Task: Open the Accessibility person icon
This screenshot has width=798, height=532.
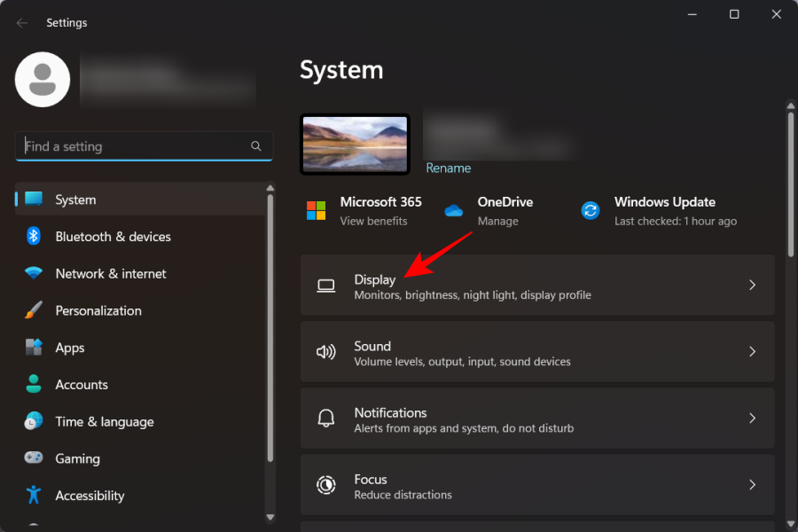Action: (34, 496)
